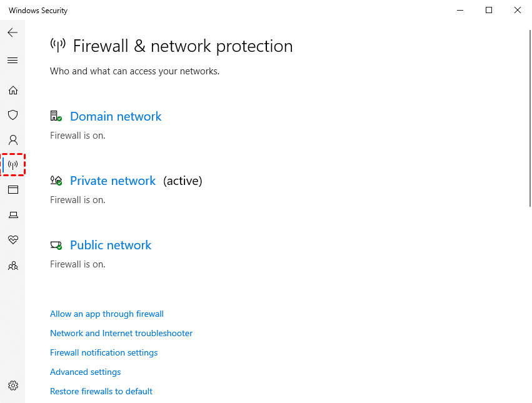This screenshot has width=532, height=403.
Task: Open Account protection person icon
Action: point(13,140)
